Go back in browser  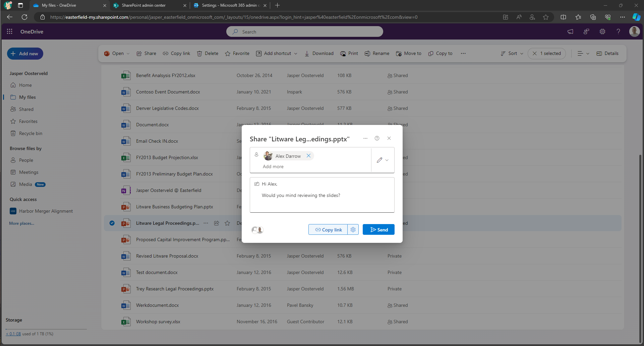tap(10, 17)
